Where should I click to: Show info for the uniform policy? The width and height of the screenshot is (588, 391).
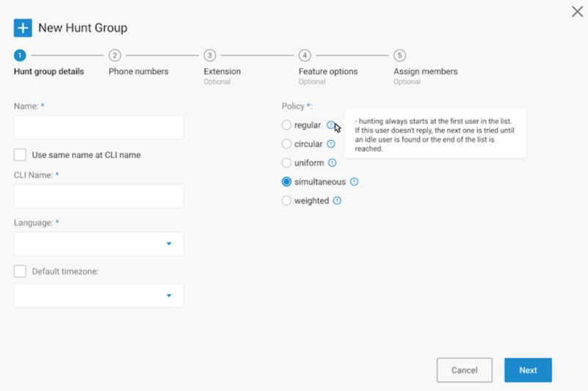(x=333, y=163)
